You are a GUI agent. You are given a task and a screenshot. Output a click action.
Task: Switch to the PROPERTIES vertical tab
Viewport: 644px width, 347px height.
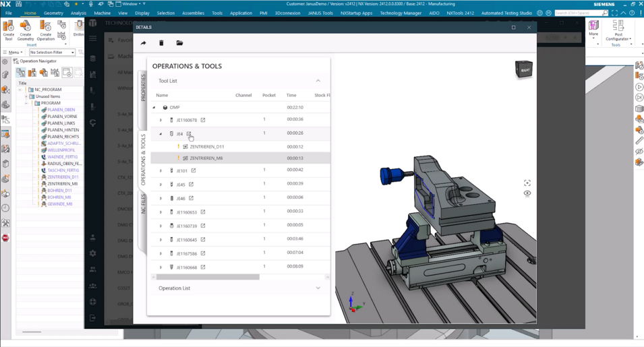tap(143, 88)
